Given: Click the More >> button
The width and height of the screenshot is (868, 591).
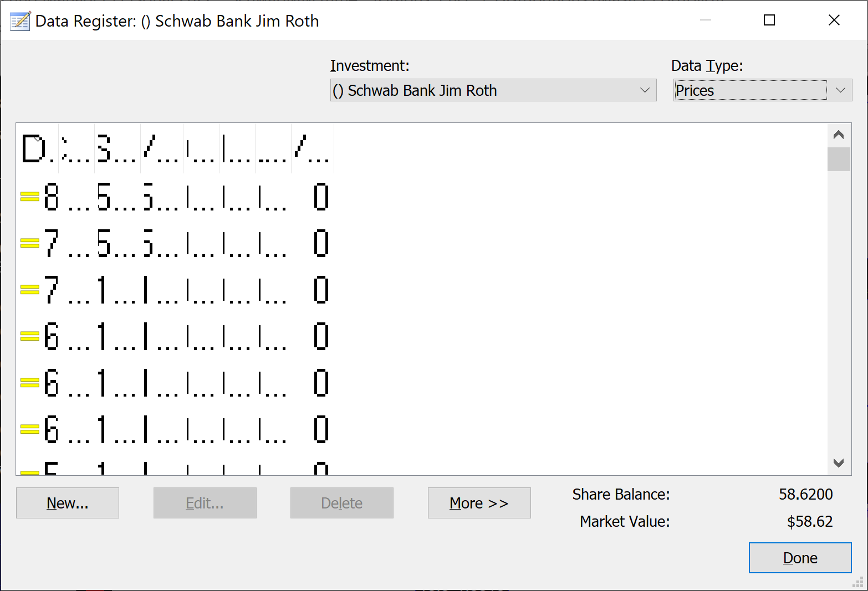Looking at the screenshot, I should [x=479, y=503].
